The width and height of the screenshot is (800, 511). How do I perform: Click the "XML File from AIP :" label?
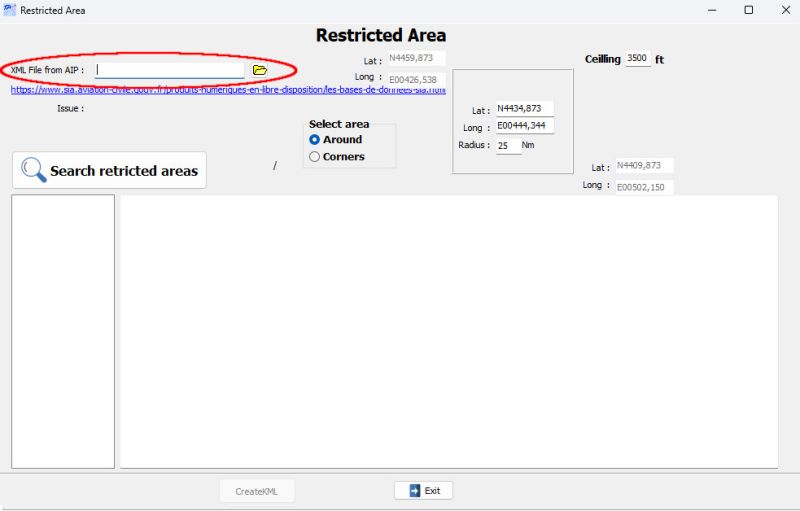[47, 70]
